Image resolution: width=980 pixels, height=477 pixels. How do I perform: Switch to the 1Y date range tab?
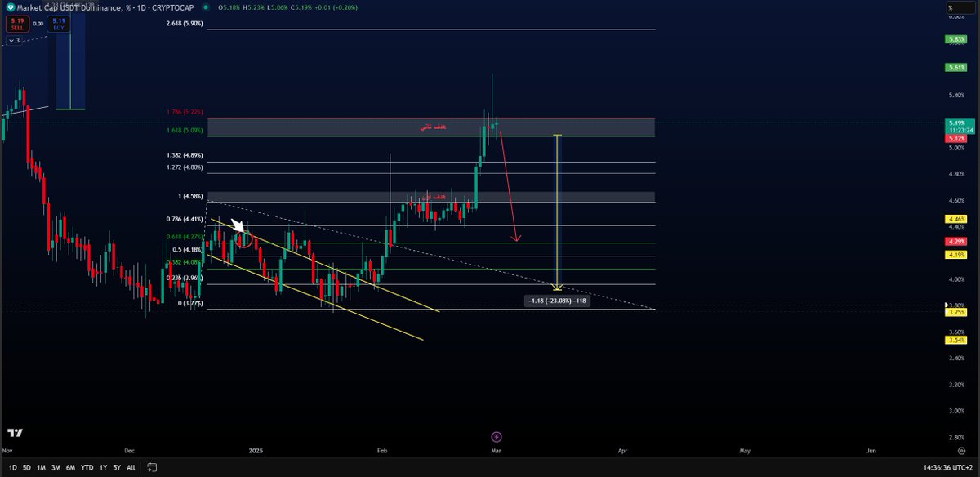point(103,468)
